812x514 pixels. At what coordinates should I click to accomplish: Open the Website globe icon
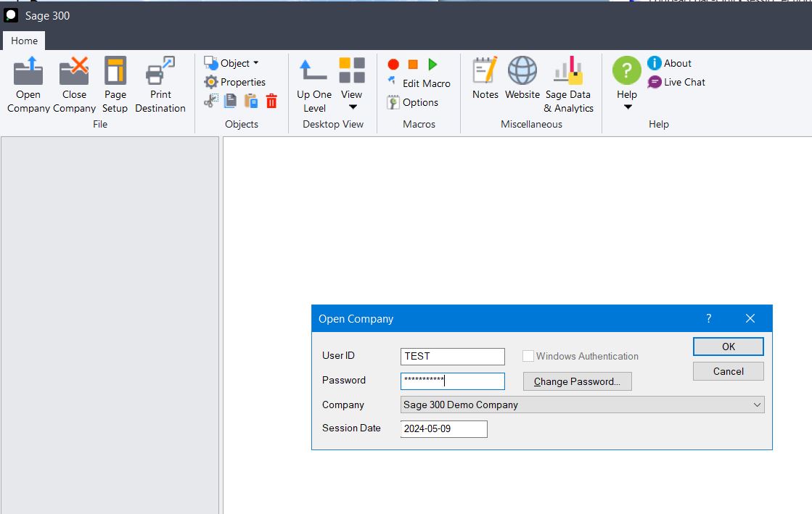point(522,78)
